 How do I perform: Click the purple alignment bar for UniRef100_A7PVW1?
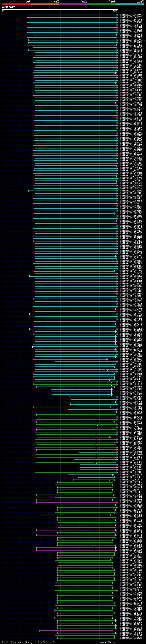[76, 630]
